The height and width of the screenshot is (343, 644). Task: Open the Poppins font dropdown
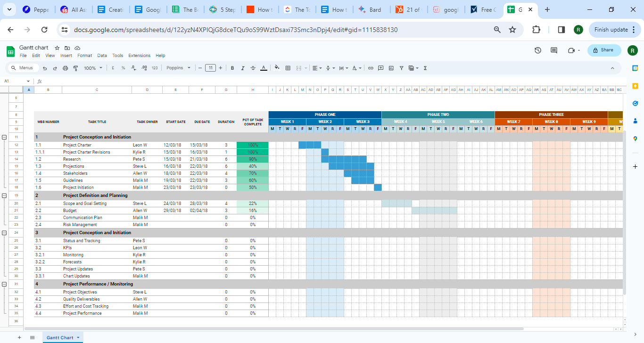(x=178, y=68)
